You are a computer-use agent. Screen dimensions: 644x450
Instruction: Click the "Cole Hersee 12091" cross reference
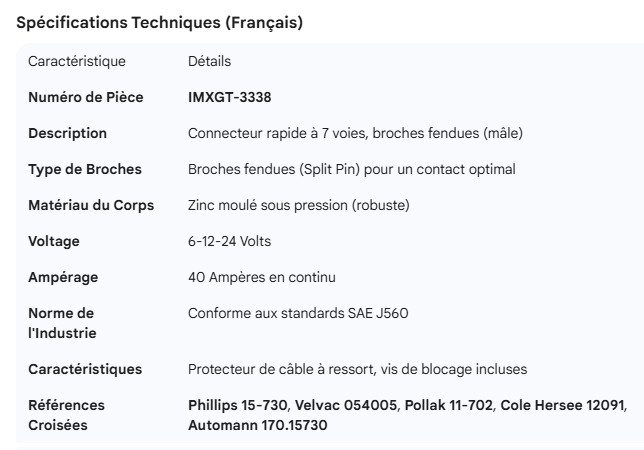[562, 405]
